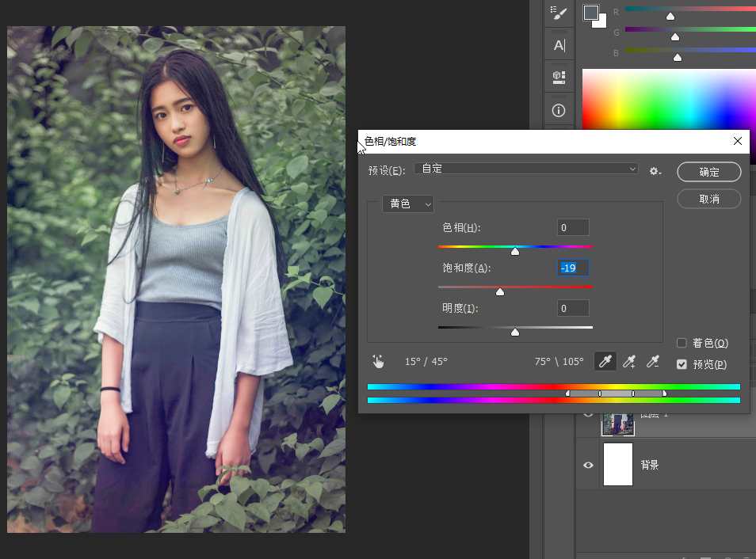The image size is (756, 559).
Task: Select the add-to-sample eyedropper (plus)
Action: pos(629,362)
